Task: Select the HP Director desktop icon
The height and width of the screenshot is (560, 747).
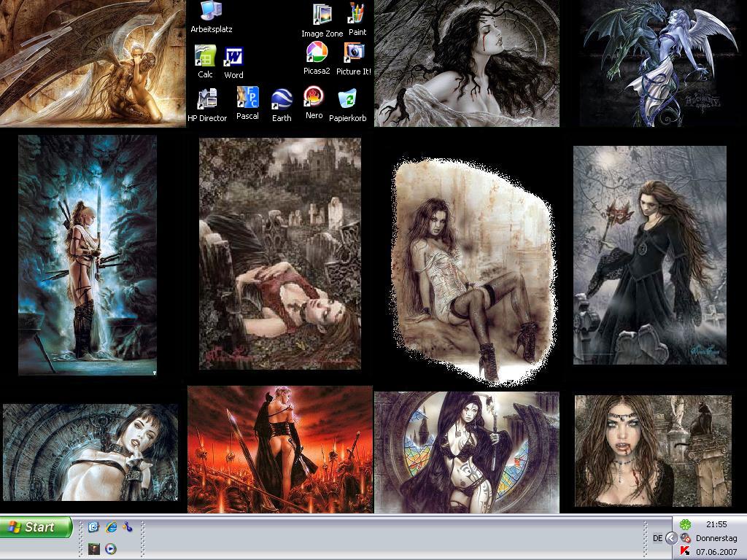Action: [x=207, y=98]
